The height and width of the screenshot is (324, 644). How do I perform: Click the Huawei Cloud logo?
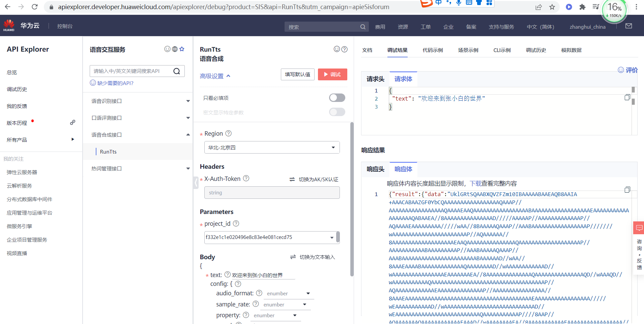click(9, 26)
